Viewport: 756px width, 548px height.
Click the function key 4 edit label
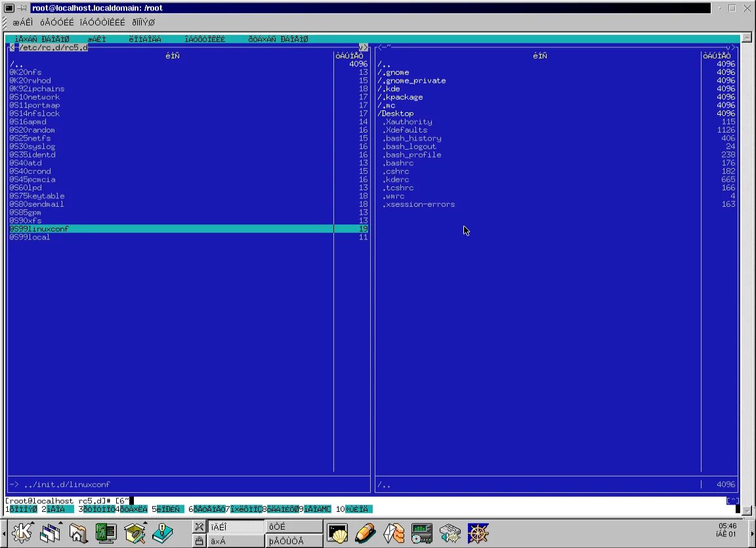134,509
